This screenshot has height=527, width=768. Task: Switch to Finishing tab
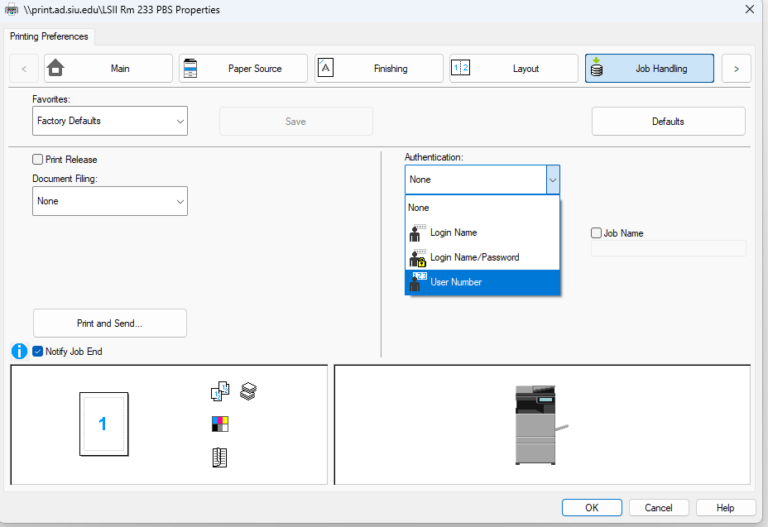coord(379,69)
